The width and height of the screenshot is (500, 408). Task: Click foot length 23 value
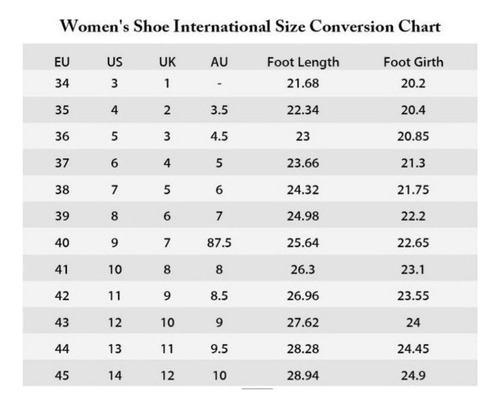coord(303,136)
